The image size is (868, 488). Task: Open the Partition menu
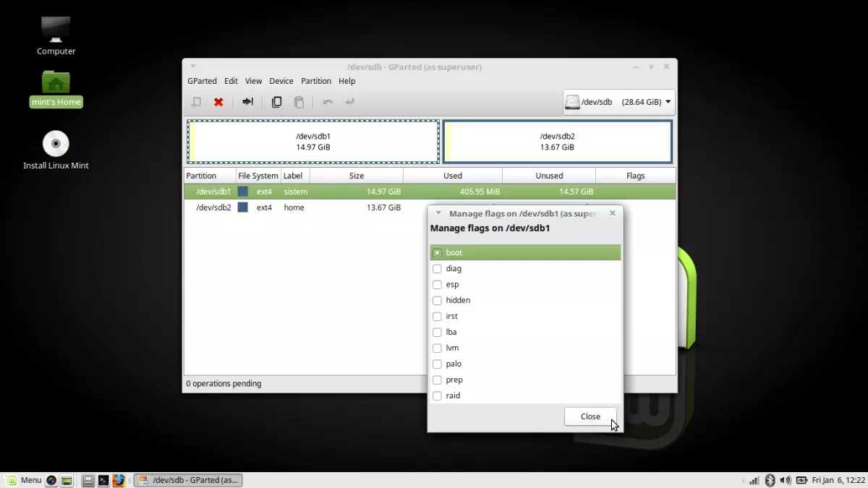pyautogui.click(x=316, y=81)
